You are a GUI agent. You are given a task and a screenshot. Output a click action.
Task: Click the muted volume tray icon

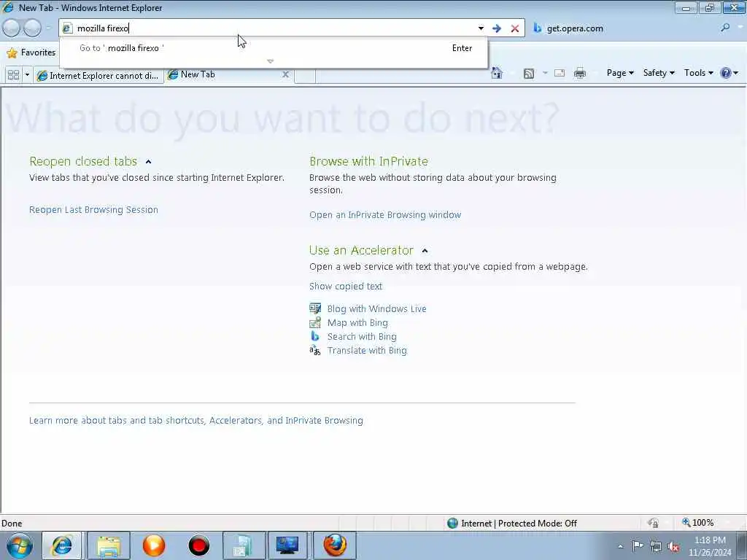673,547
